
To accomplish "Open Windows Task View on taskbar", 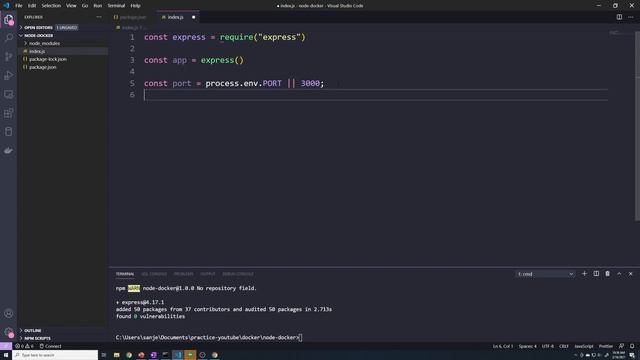I will pyautogui.click(x=104, y=355).
